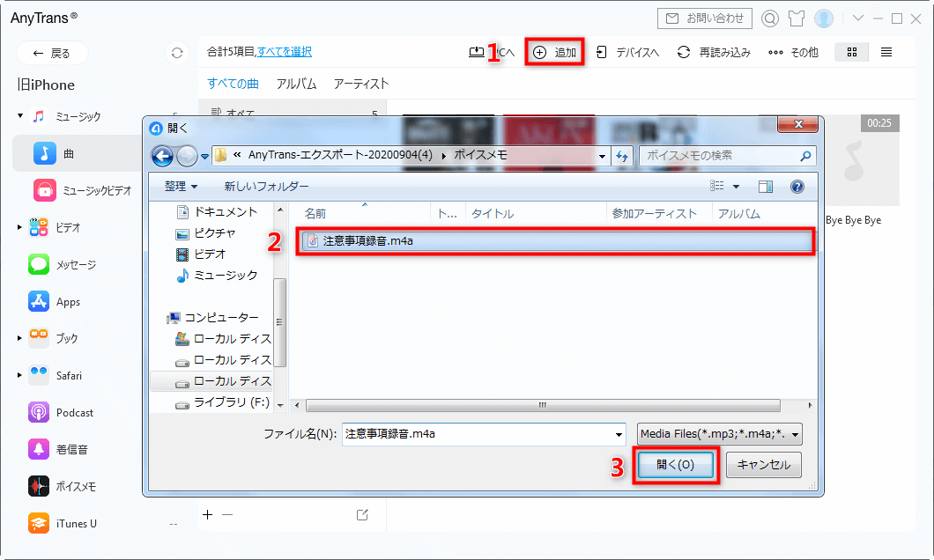Click the 追加 add button in toolbar
The height and width of the screenshot is (560, 934).
click(x=554, y=52)
